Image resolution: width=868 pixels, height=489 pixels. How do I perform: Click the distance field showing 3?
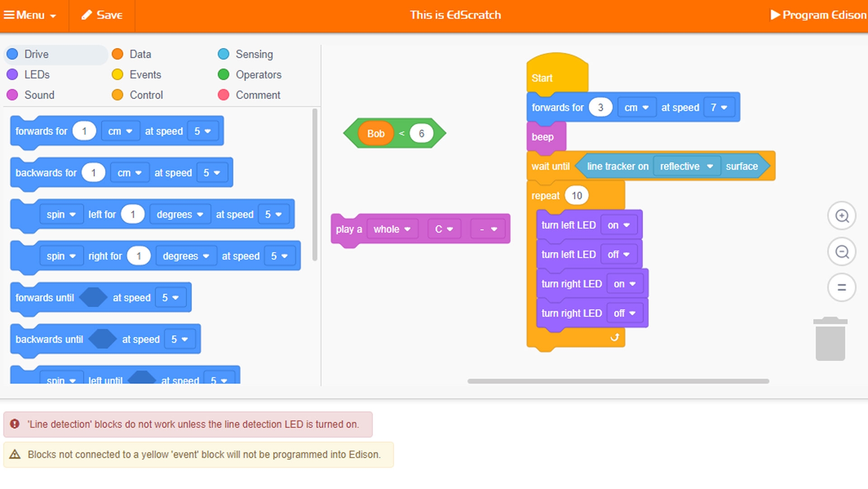point(600,108)
